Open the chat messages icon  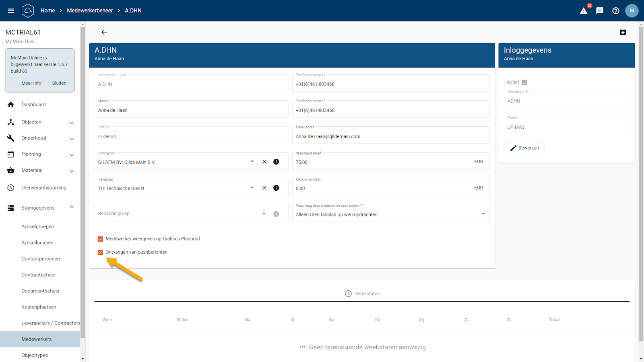pos(600,11)
